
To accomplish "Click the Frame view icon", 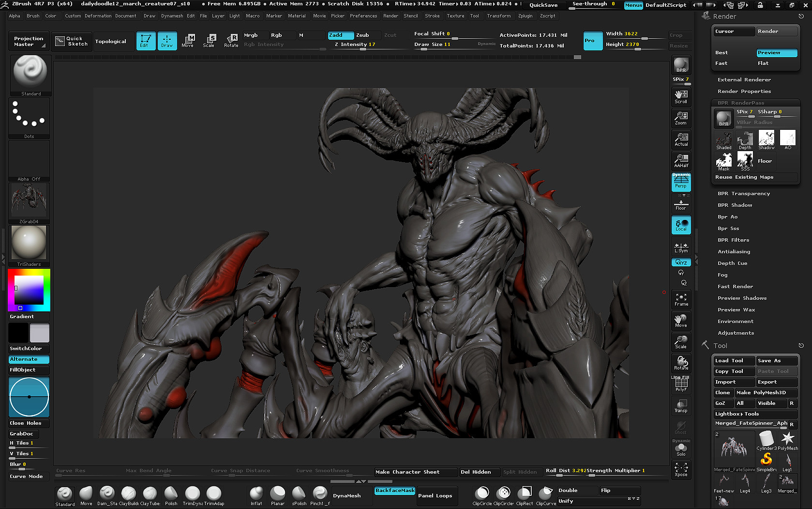I will point(681,300).
